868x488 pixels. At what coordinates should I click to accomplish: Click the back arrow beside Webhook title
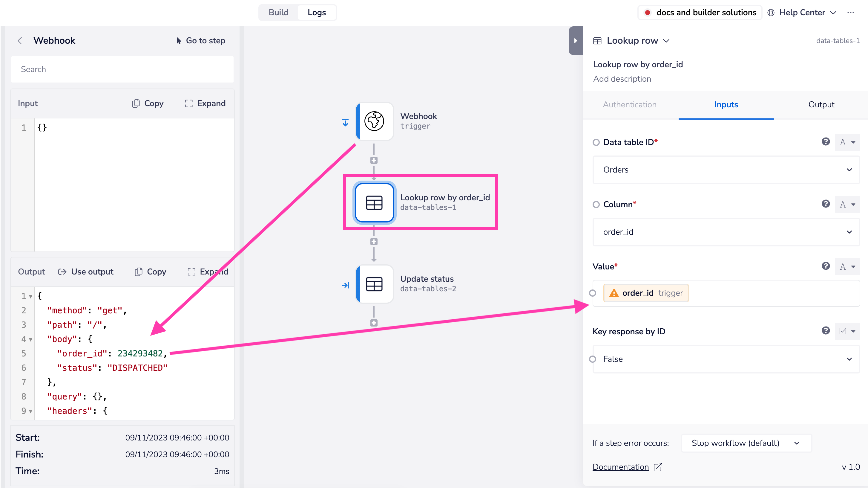click(20, 40)
